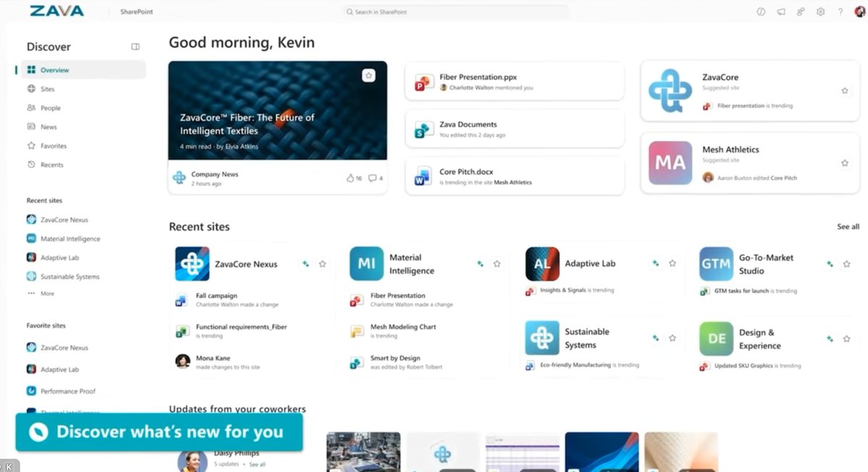Open Design & Experience DE logo
This screenshot has height=472, width=868.
717,338
